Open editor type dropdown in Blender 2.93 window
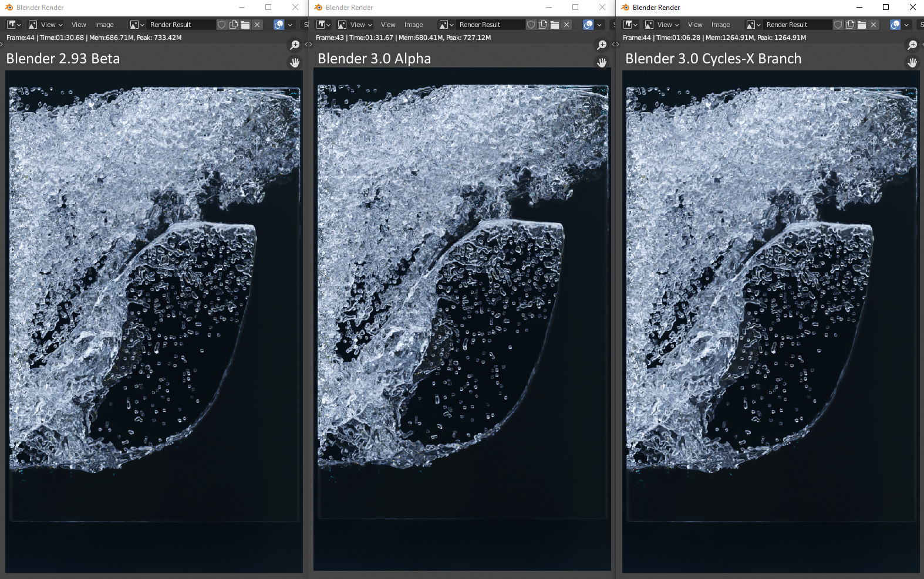This screenshot has height=579, width=924. [14, 25]
